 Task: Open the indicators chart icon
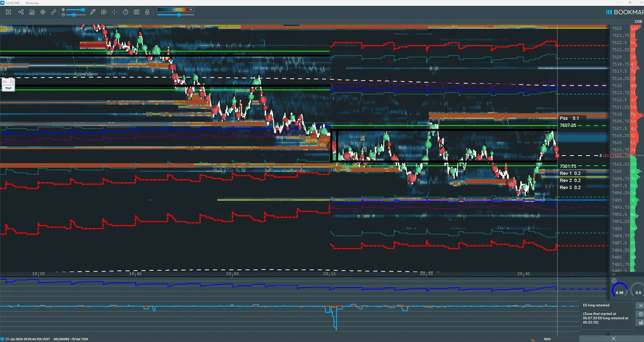pos(32,12)
